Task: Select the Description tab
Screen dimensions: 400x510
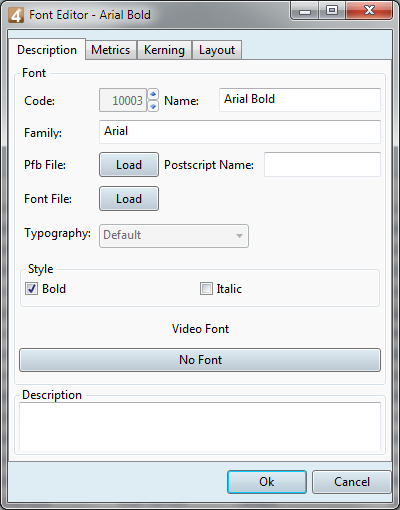Action: click(47, 50)
